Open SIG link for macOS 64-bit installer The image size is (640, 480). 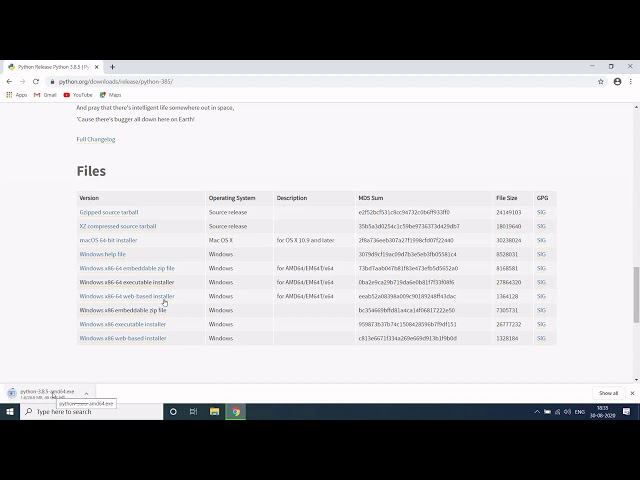(541, 240)
